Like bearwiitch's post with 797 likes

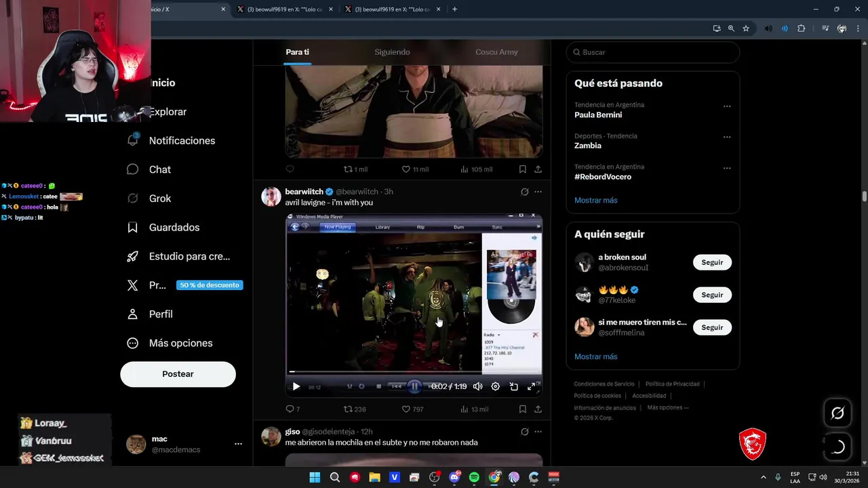(x=412, y=409)
